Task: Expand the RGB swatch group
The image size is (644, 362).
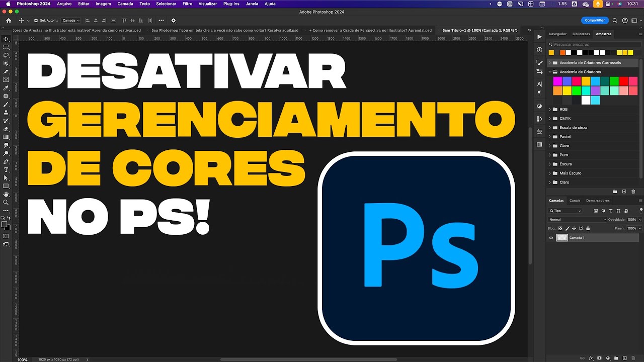Action: tap(550, 109)
